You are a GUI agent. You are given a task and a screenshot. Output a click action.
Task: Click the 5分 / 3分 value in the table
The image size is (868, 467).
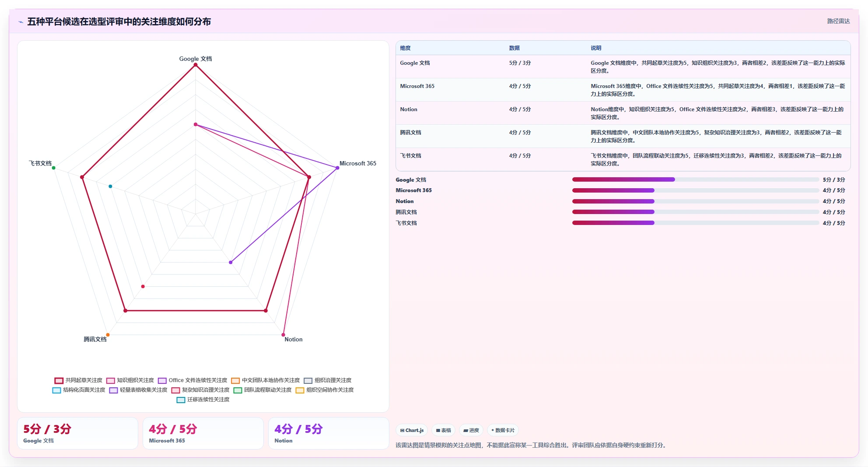[520, 63]
